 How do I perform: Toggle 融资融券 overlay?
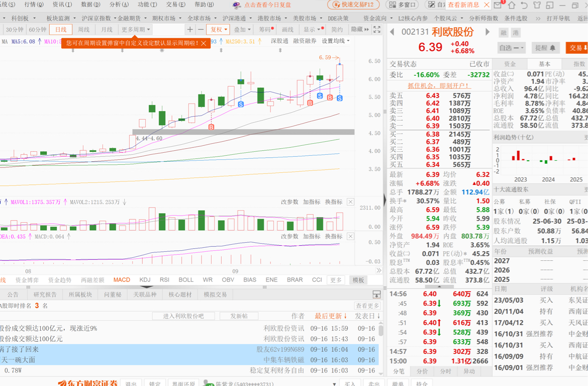tap(305, 41)
